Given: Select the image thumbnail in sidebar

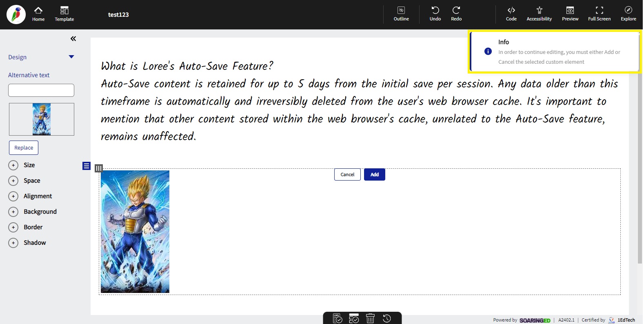Looking at the screenshot, I should [x=42, y=119].
